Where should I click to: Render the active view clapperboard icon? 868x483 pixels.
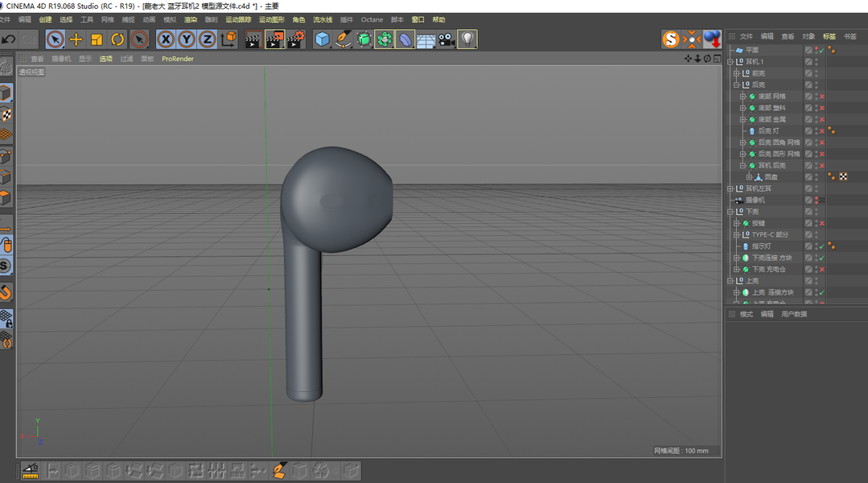click(x=253, y=39)
